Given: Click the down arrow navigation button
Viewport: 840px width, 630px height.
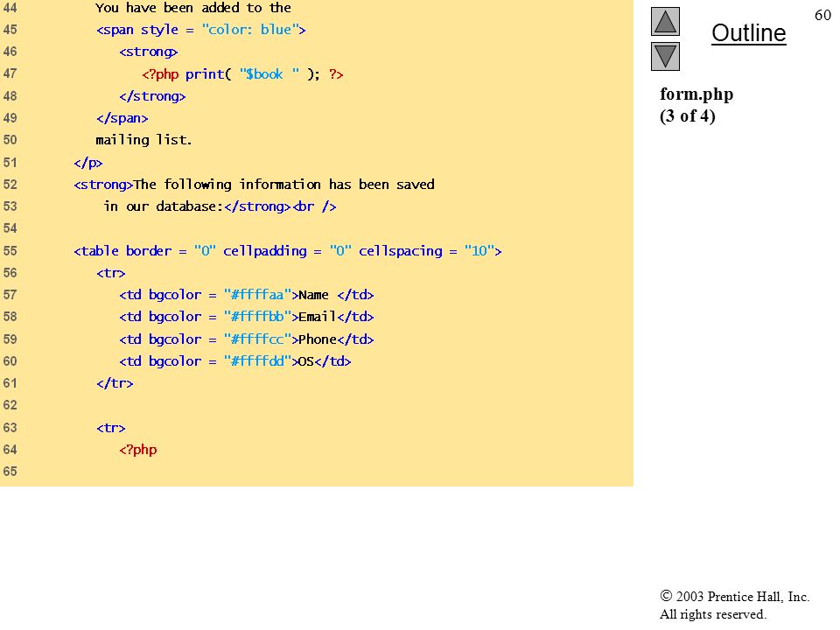Looking at the screenshot, I should click(665, 57).
